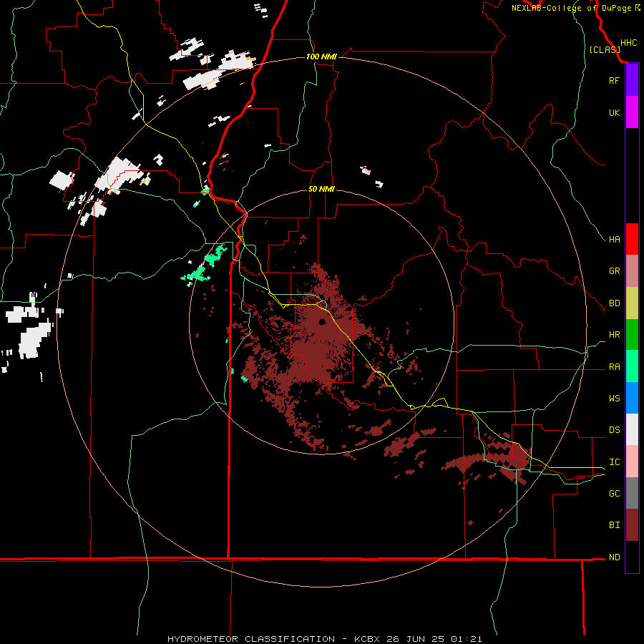Select the BI legend label text
644x644 pixels.
614,525
